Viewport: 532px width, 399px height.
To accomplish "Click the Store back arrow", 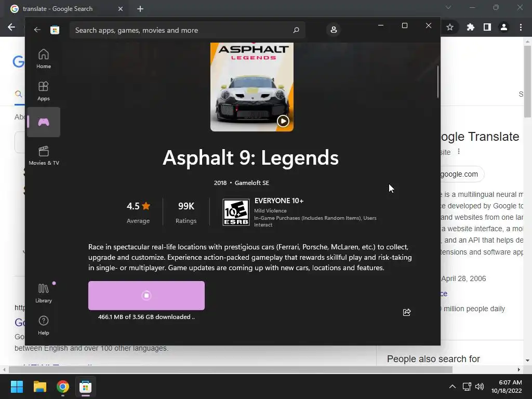I will point(37,30).
